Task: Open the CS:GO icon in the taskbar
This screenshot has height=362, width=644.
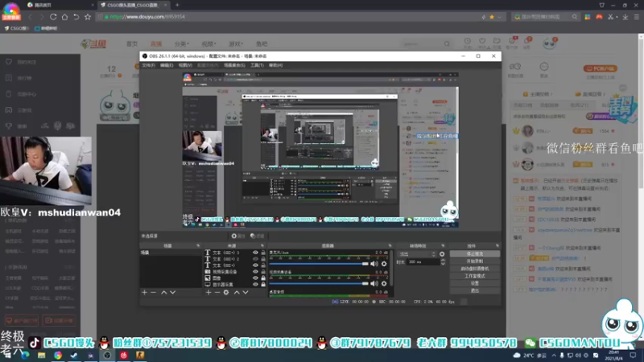Action: 140,355
